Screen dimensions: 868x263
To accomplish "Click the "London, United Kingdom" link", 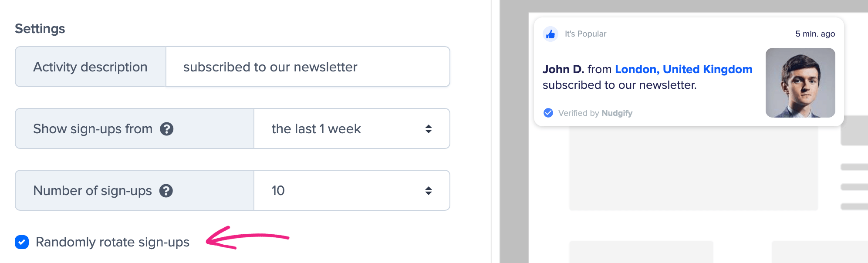I will (683, 69).
